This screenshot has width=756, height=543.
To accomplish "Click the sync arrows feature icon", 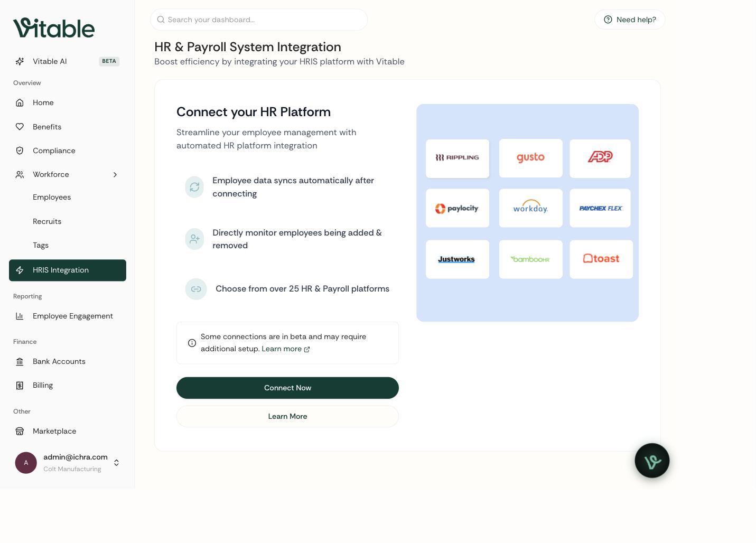I will [x=194, y=187].
